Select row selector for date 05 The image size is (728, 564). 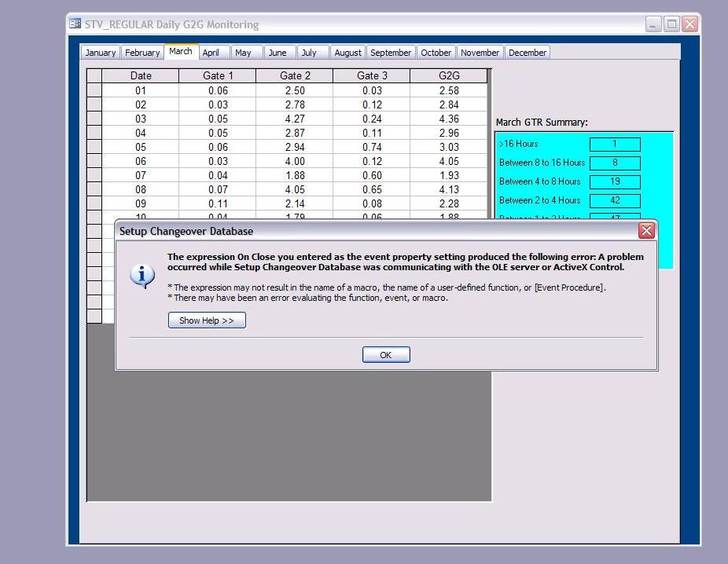point(94,147)
